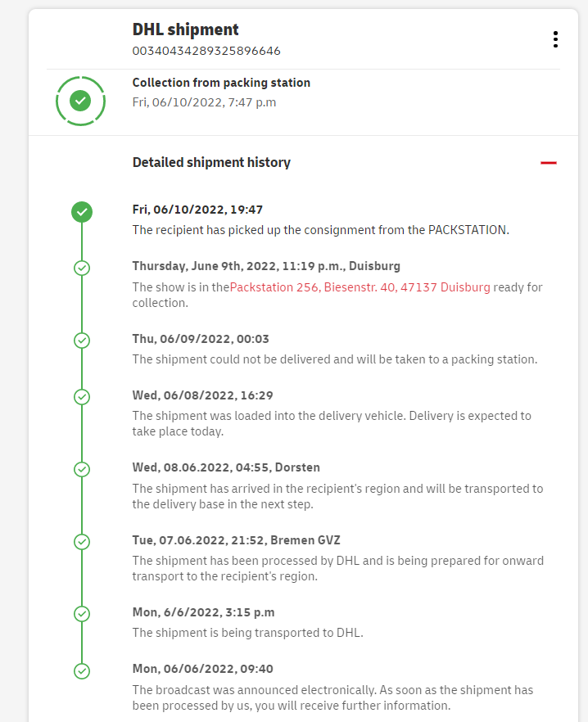Click the large green delivered status icon
The height and width of the screenshot is (722, 588).
click(x=80, y=101)
